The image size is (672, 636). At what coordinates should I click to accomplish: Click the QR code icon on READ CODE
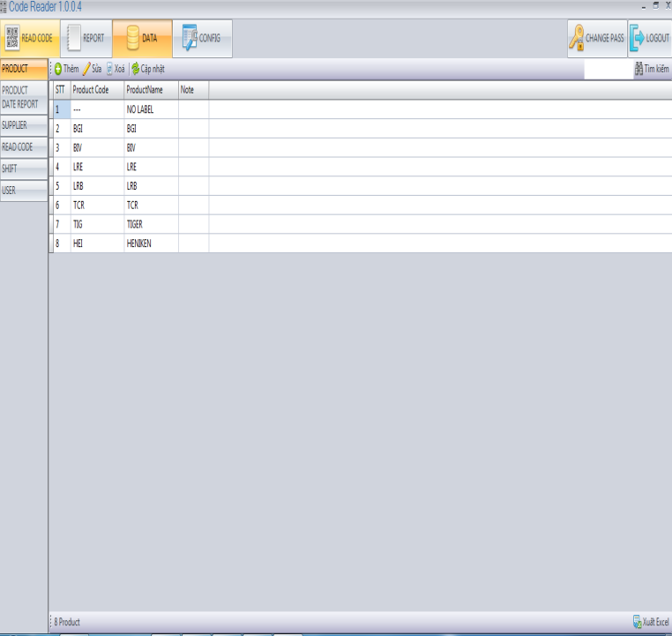(12, 38)
